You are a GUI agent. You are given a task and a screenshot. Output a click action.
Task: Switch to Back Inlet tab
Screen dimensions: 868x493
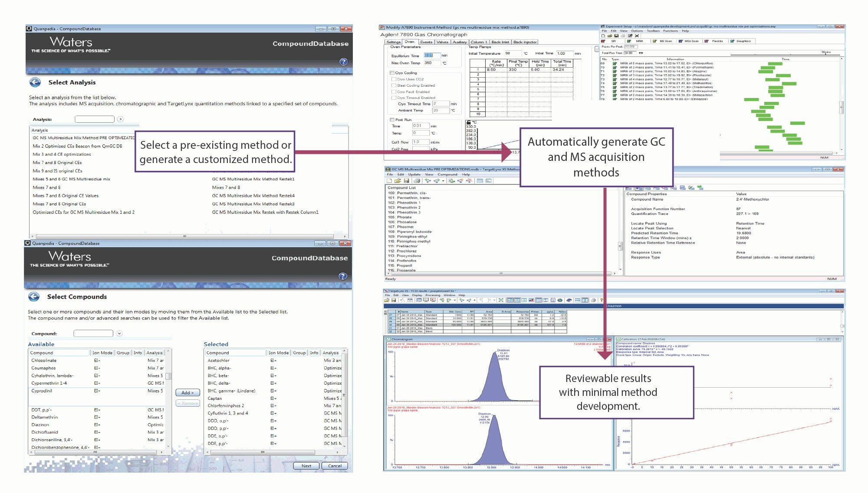[x=500, y=42]
